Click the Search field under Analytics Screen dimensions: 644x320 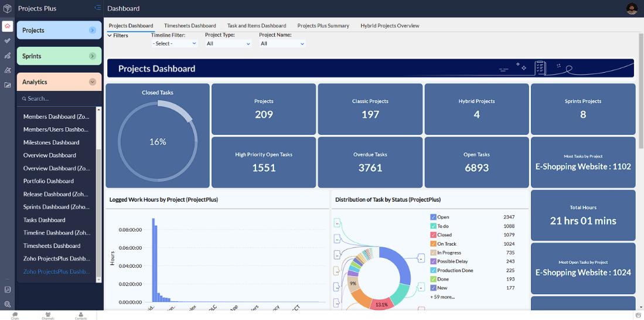coord(59,98)
